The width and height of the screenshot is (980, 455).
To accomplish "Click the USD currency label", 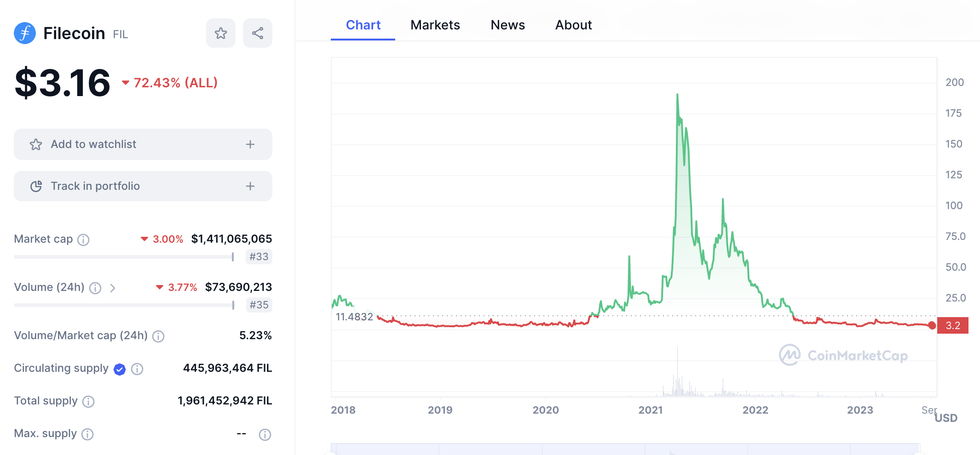I will pos(946,418).
